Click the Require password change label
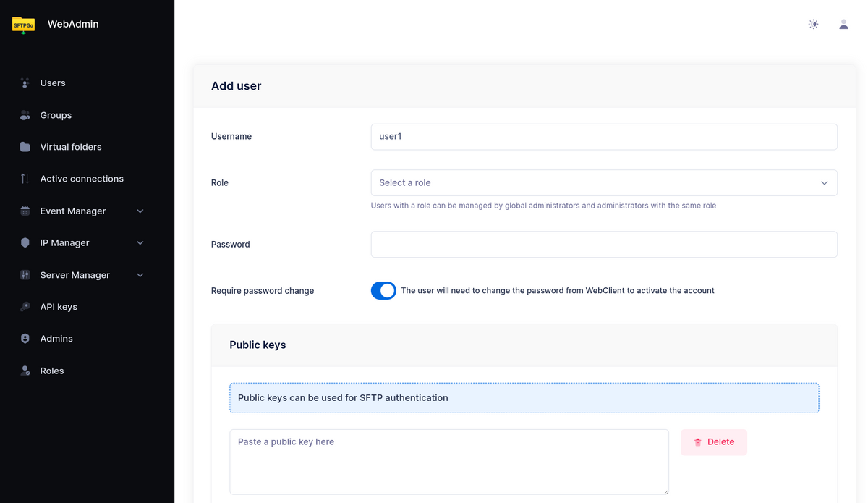868x503 pixels. coord(263,291)
